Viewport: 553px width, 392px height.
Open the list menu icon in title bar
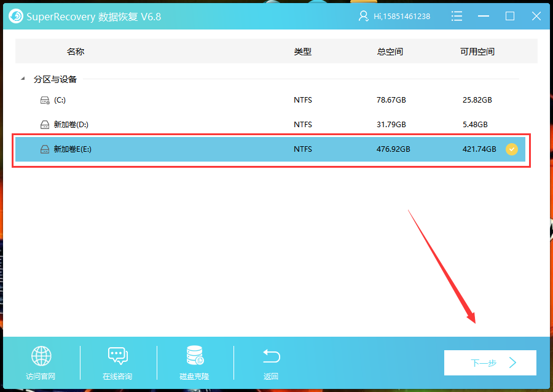(x=457, y=16)
